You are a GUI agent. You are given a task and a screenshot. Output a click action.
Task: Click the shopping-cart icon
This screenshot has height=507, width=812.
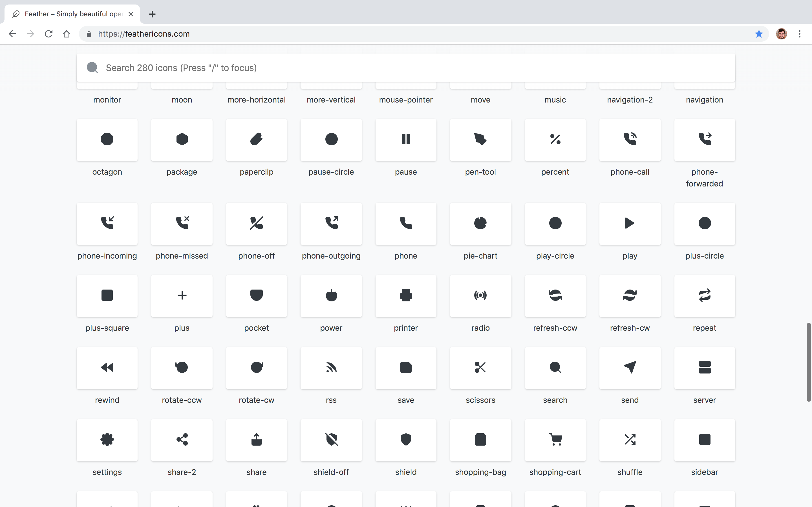tap(555, 440)
